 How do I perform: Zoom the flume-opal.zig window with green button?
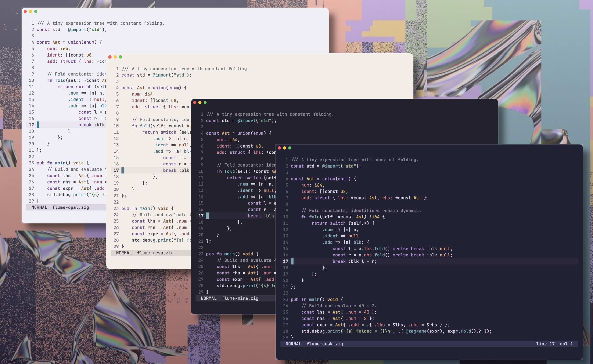point(36,12)
